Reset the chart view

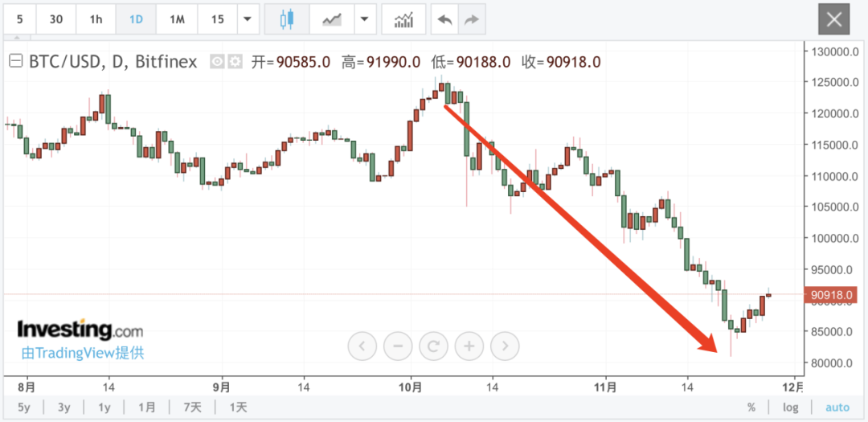[433, 346]
